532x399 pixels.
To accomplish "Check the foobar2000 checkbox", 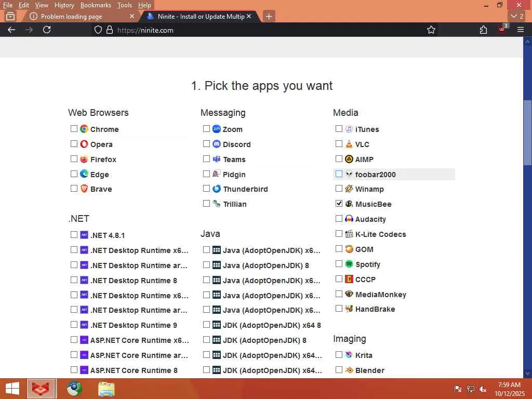I will click(339, 174).
